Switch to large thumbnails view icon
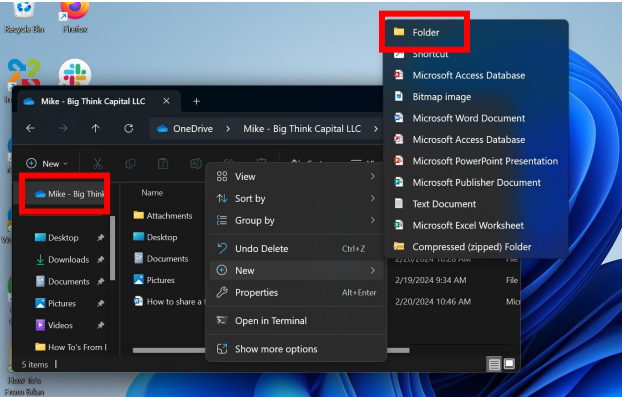622x397 pixels. [509, 364]
